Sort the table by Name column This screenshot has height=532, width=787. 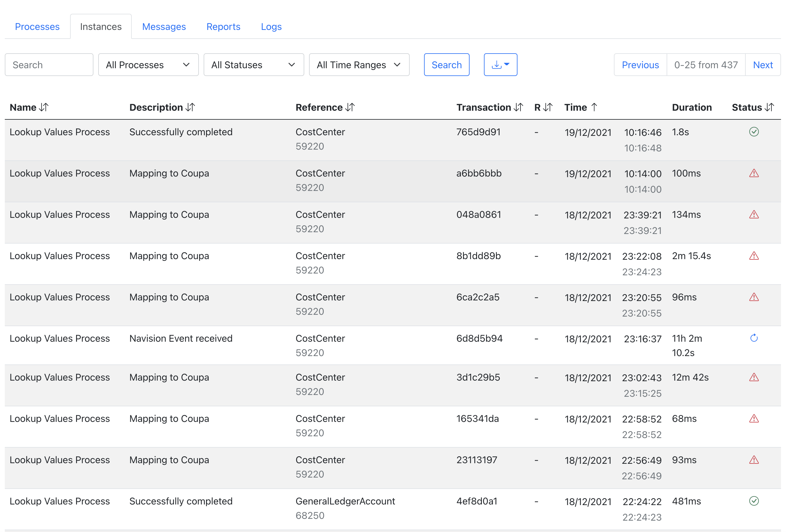coord(44,107)
